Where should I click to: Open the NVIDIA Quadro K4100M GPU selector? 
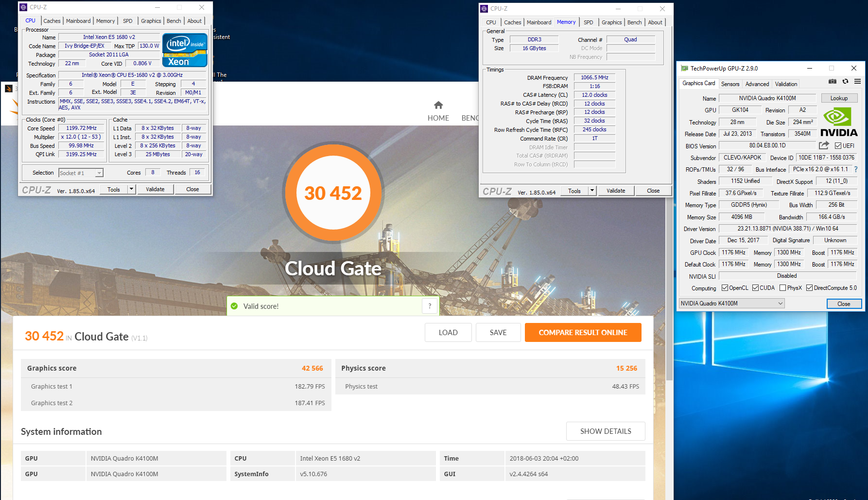731,304
